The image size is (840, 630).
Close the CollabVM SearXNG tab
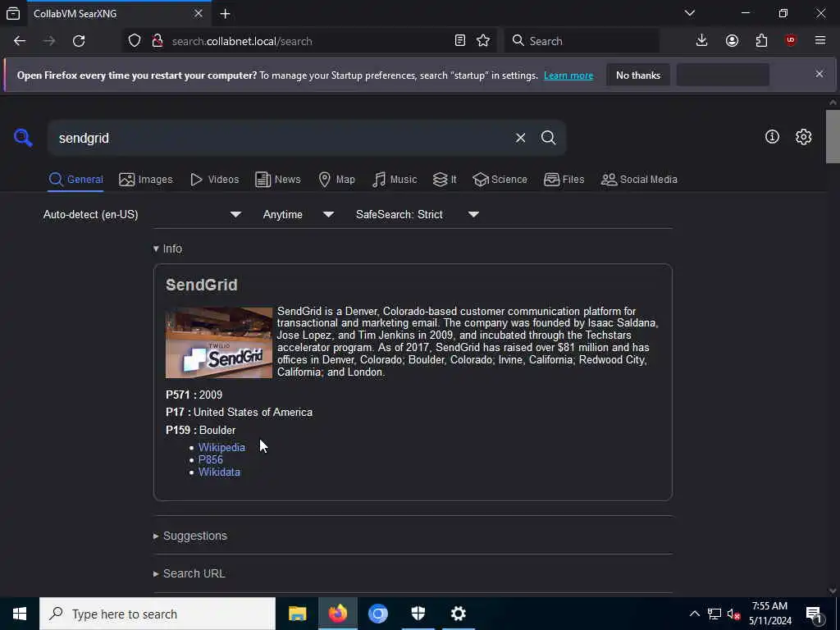click(x=199, y=13)
